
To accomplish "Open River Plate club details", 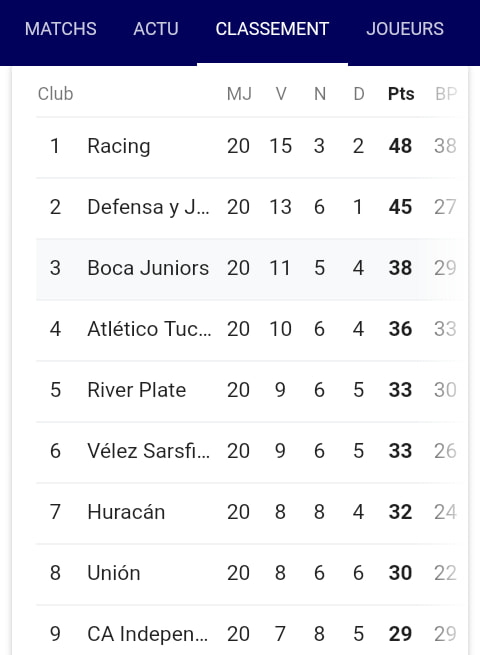I will pos(251,391).
